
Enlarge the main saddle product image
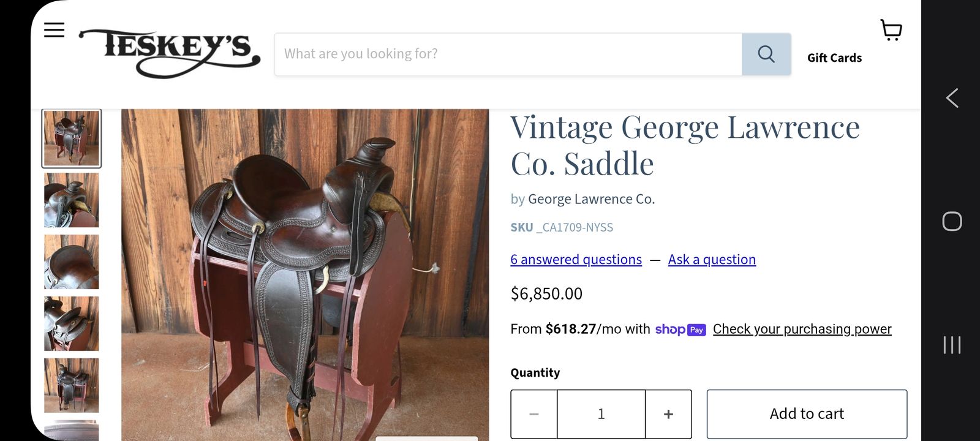pyautogui.click(x=305, y=276)
